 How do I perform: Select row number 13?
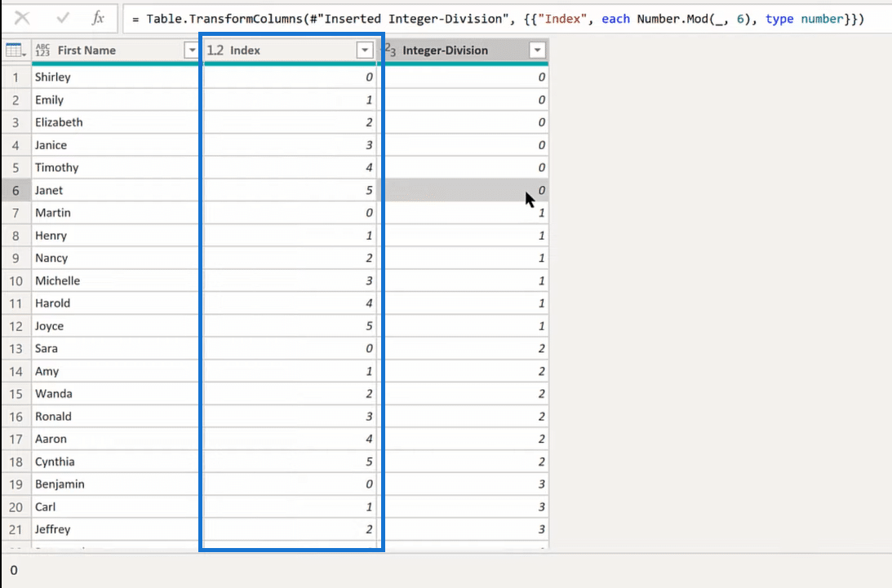coord(16,348)
